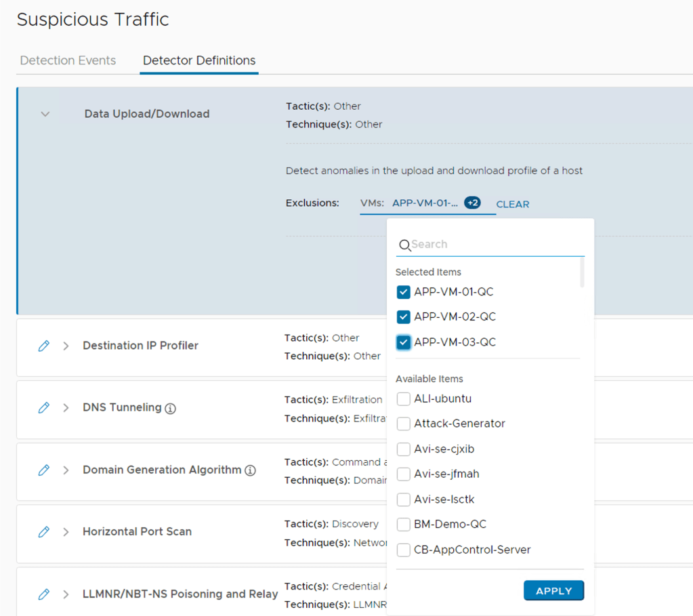The height and width of the screenshot is (616, 693).
Task: Click the CLEAR exclusions link
Action: tap(512, 204)
